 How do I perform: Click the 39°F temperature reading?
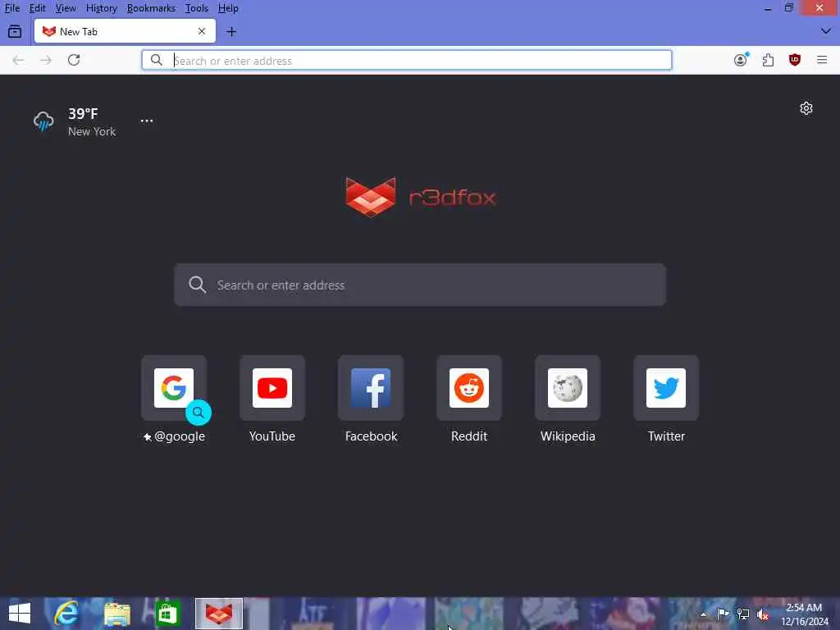(83, 113)
